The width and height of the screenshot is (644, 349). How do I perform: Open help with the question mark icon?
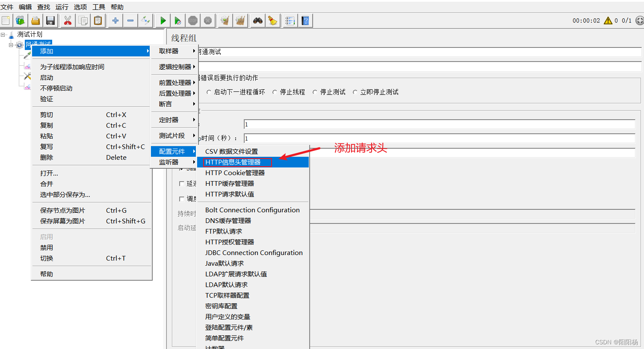305,21
